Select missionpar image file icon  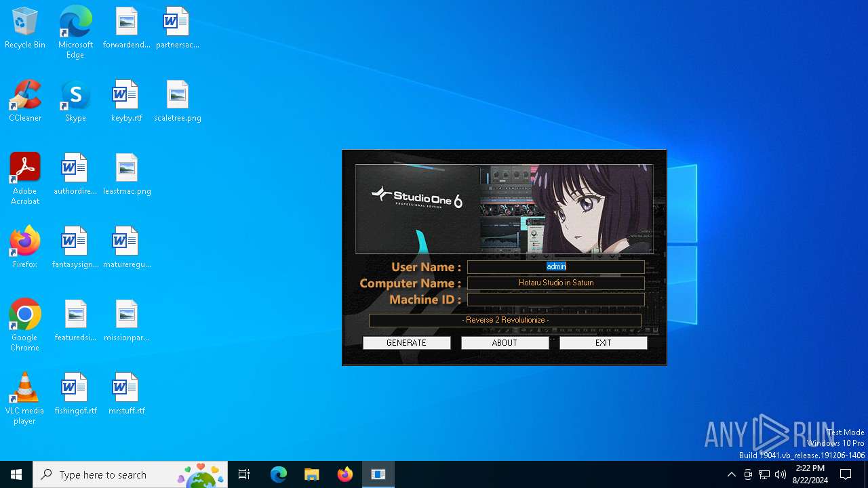pos(127,321)
